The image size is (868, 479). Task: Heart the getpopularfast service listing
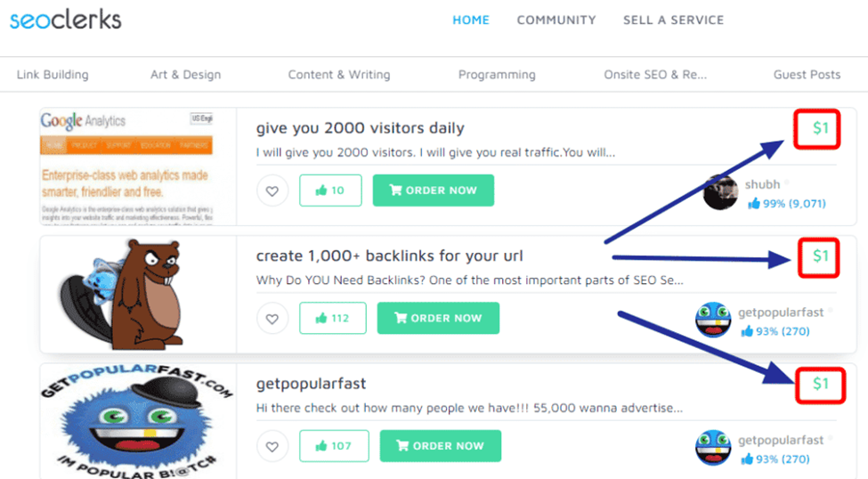tap(272, 446)
